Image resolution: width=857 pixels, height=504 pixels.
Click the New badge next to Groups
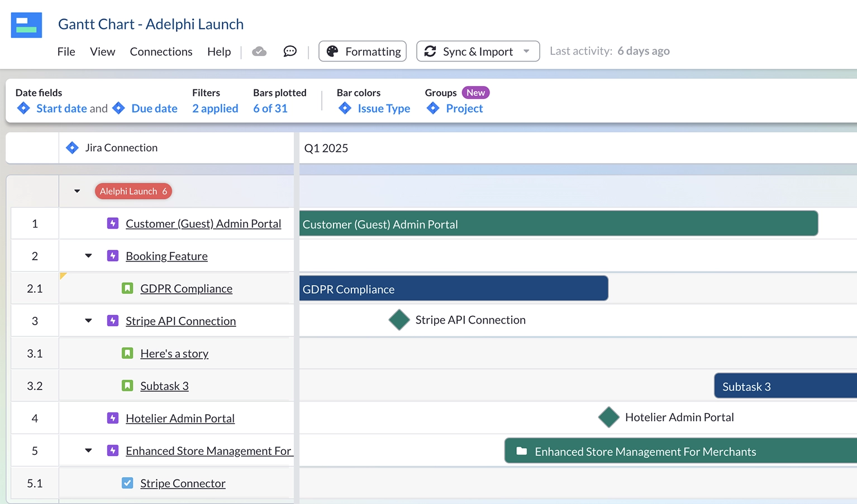coord(475,93)
